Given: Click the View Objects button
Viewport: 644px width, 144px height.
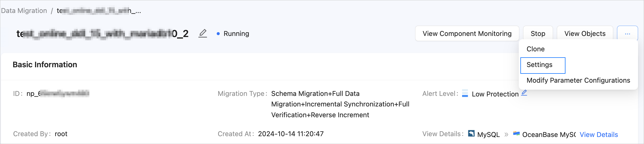Looking at the screenshot, I should coord(585,34).
